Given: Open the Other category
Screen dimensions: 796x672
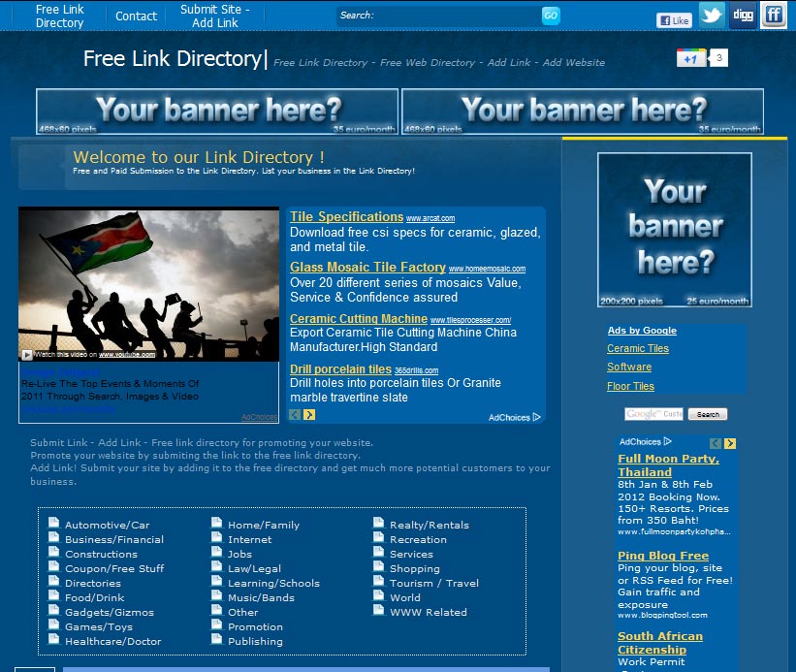Looking at the screenshot, I should (242, 612).
